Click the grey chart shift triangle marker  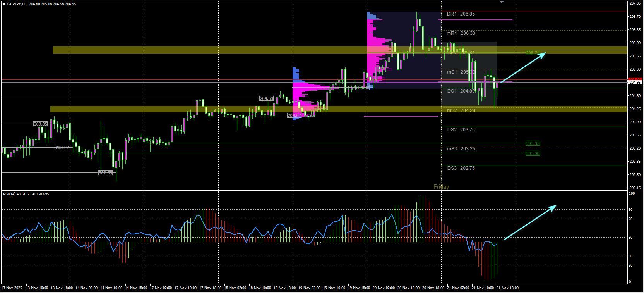point(502,2)
